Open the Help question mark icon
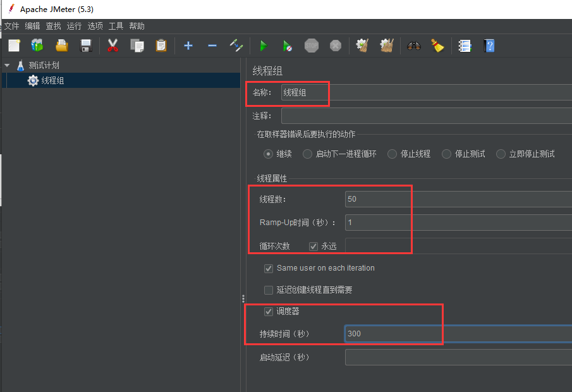 click(x=489, y=46)
